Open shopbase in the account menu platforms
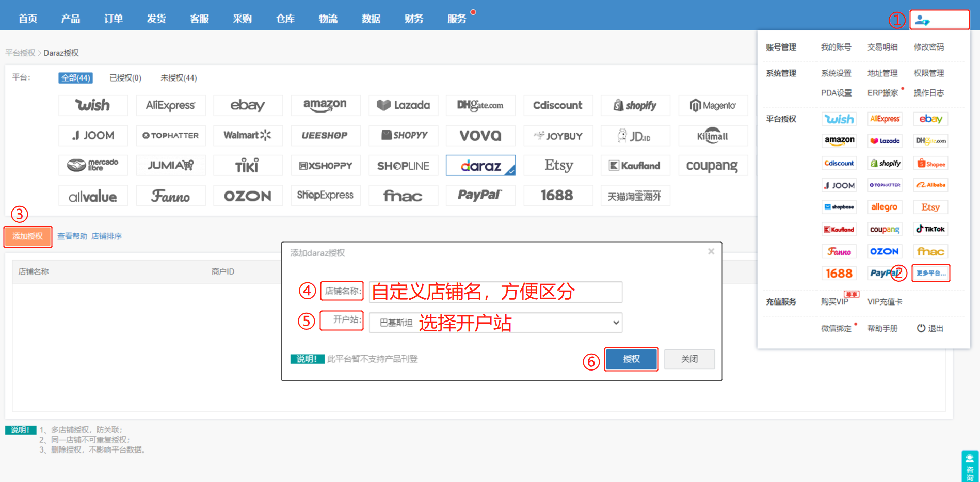This screenshot has height=482, width=980. click(x=839, y=207)
